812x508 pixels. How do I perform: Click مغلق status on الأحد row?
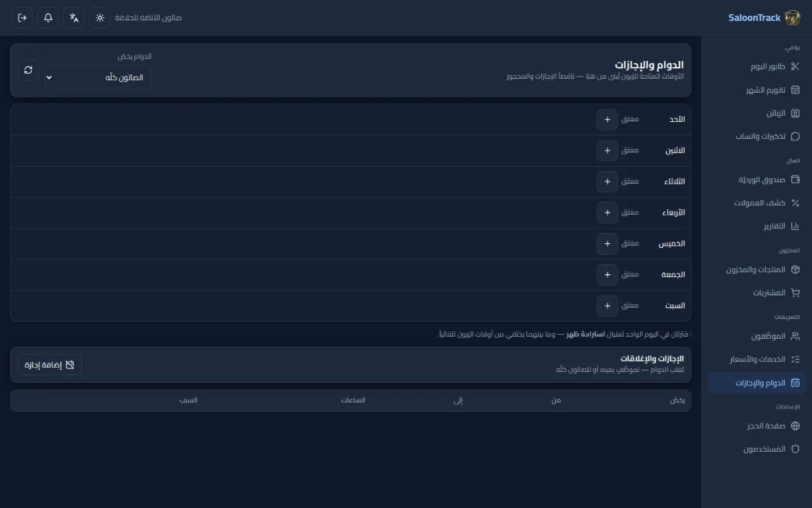point(630,119)
